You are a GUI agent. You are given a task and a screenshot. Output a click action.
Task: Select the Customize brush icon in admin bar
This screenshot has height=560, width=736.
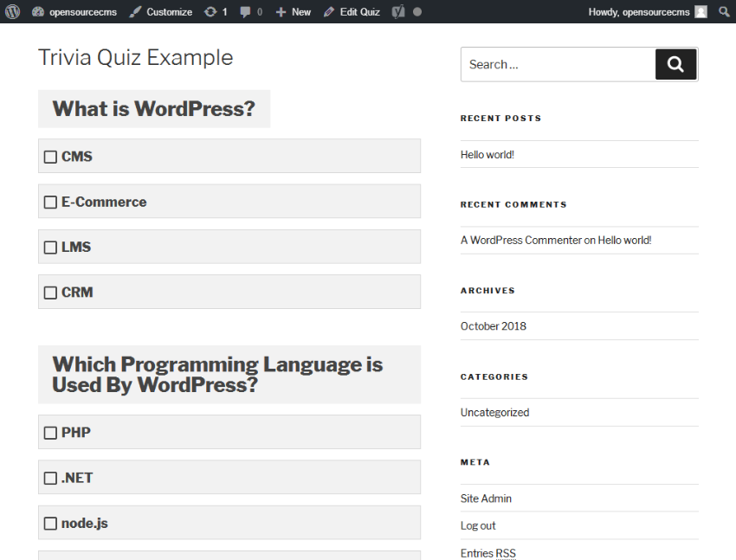pos(135,11)
